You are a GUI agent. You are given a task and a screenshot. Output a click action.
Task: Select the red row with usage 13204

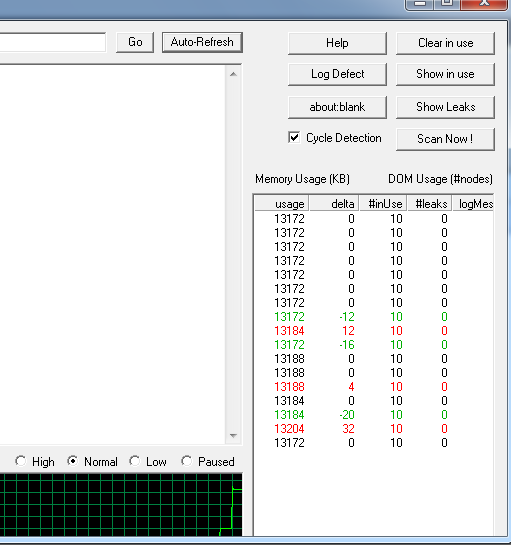[x=374, y=429]
